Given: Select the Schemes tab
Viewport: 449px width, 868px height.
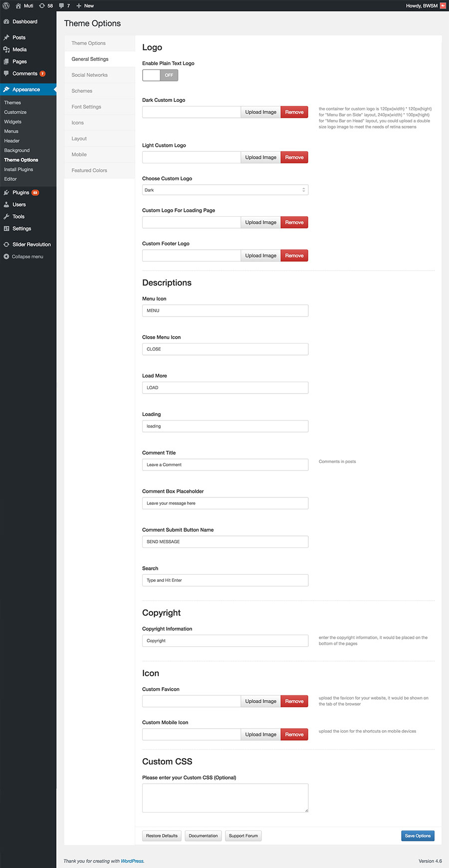Looking at the screenshot, I should (x=100, y=91).
